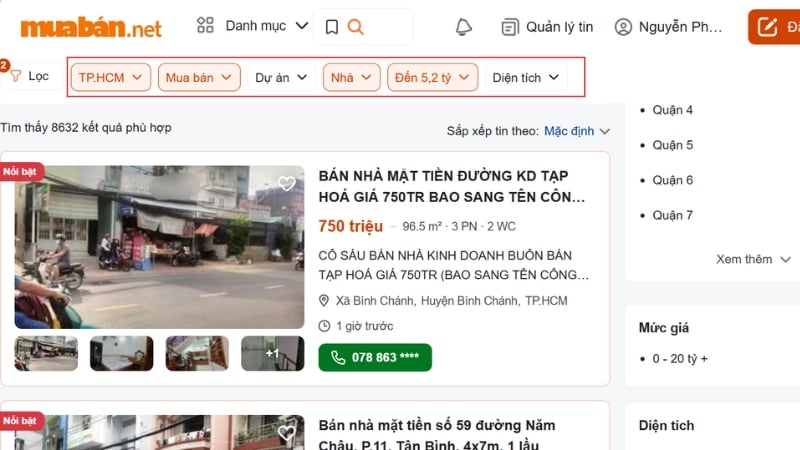
Task: Click the Lọc filter funnel icon
Action: 16,76
